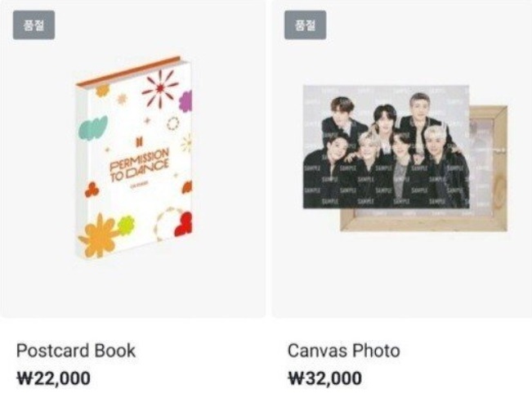
Task: Select the ₩32,000 price text
Action: (x=324, y=378)
